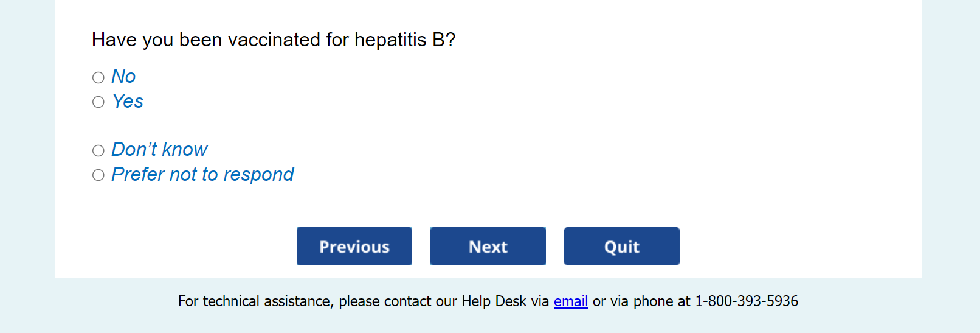Exit the survey with Quit button
The width and height of the screenshot is (980, 333).
pyautogui.click(x=621, y=247)
